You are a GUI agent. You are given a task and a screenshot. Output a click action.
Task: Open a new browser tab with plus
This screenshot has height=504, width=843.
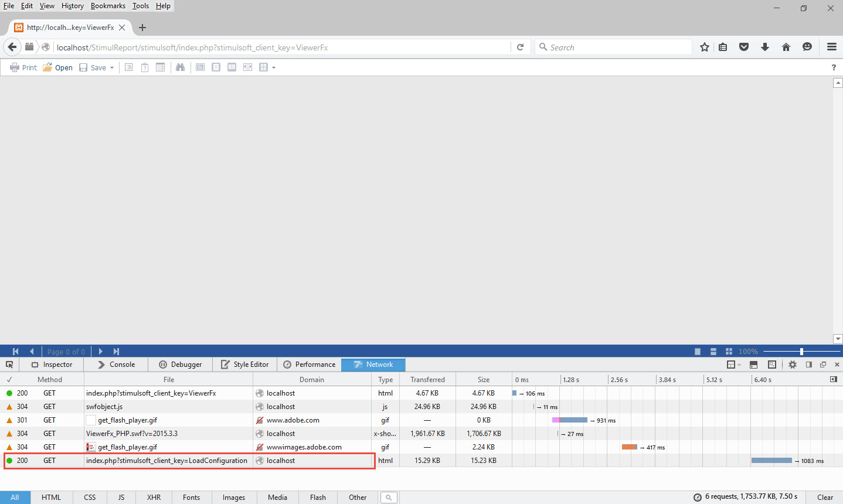pos(142,27)
